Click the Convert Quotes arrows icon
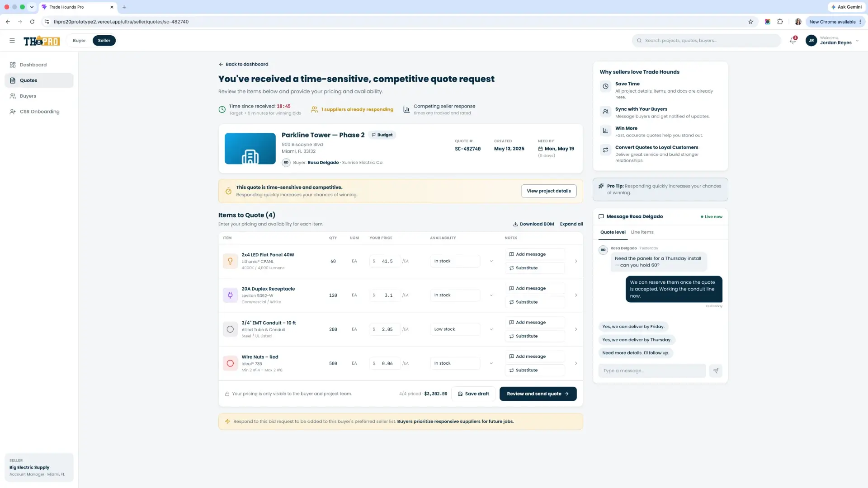This screenshot has height=488, width=868. [605, 150]
